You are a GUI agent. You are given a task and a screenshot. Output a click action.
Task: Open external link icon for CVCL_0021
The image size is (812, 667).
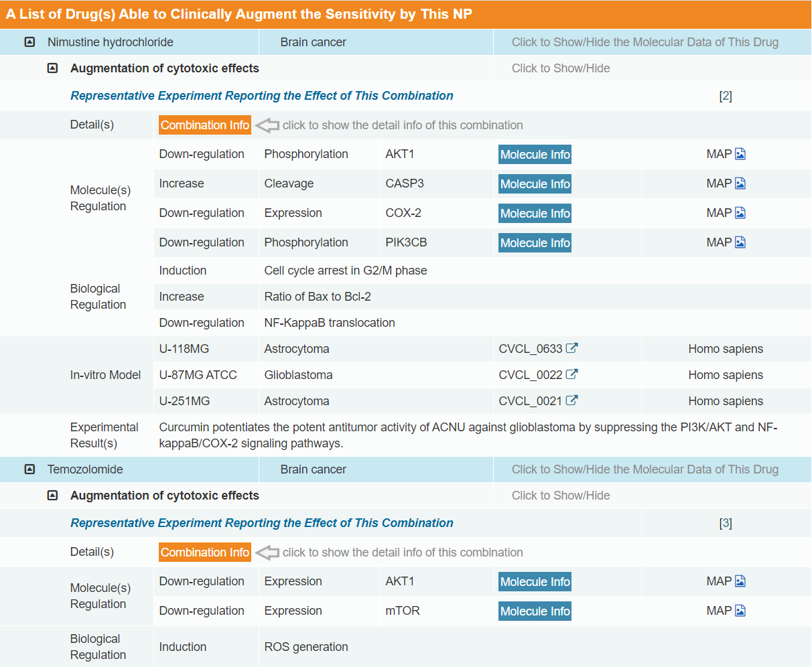tap(571, 400)
